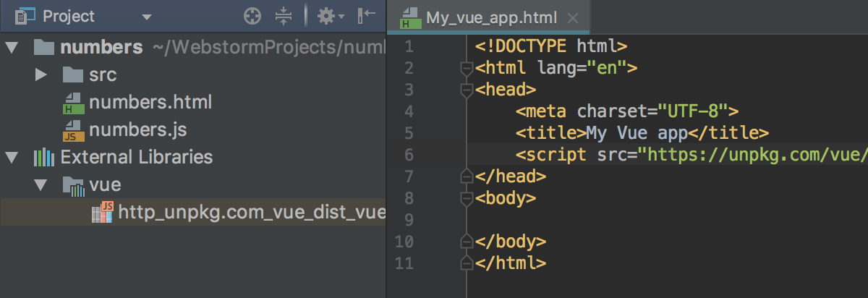868x298 pixels.
Task: Select the src folder row
Action: pos(193,74)
